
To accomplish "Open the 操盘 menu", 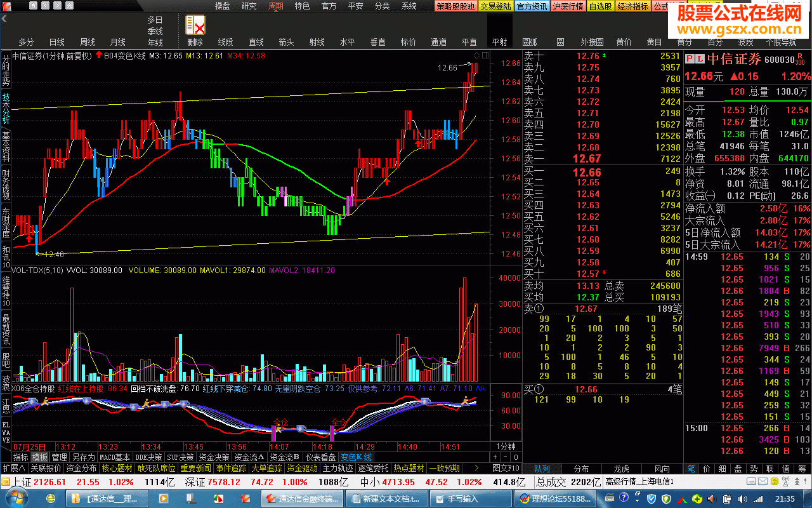I will click(223, 6).
